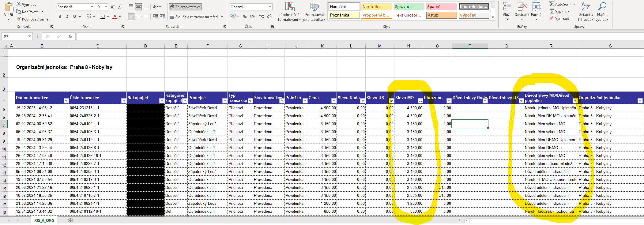644x225 pixels.
Task: Apply Špatně cell style
Action: tap(441, 6)
